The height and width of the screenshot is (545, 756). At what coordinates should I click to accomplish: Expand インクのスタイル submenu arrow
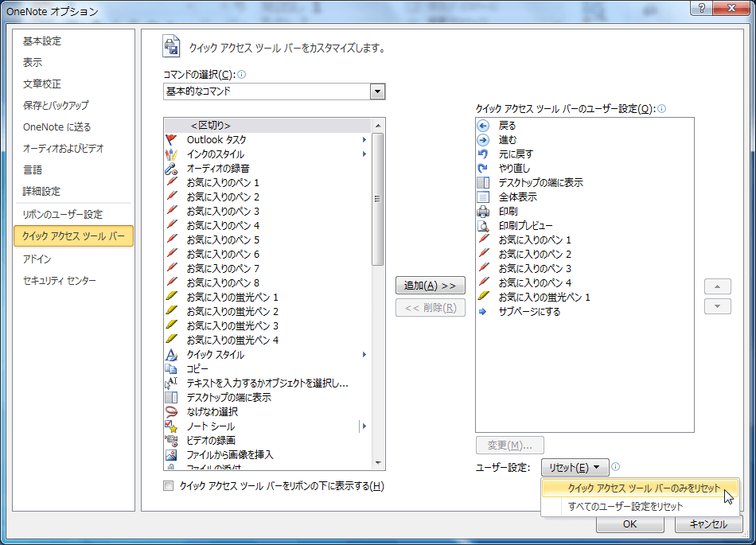click(x=364, y=154)
